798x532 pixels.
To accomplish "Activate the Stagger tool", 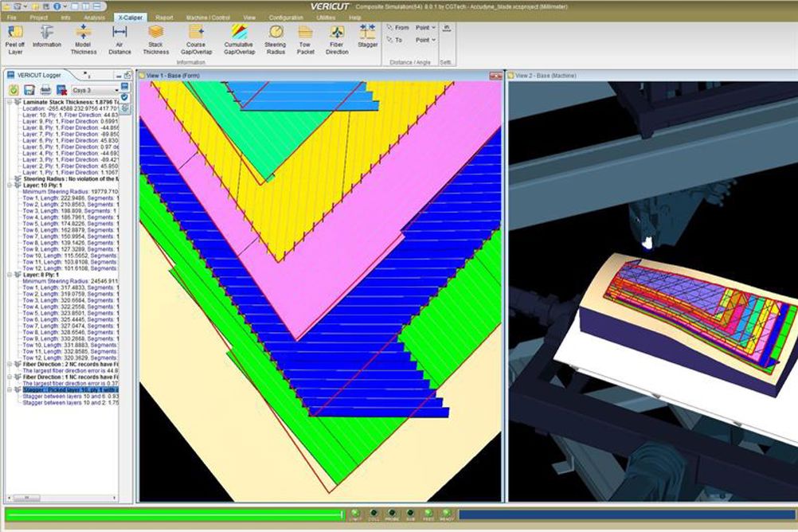I will pos(367,36).
